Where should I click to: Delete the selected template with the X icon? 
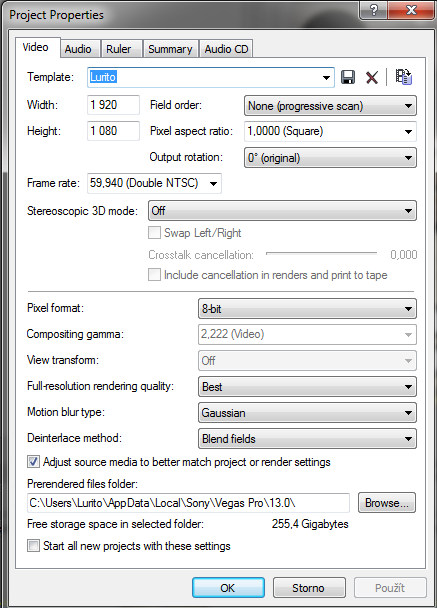[x=372, y=77]
